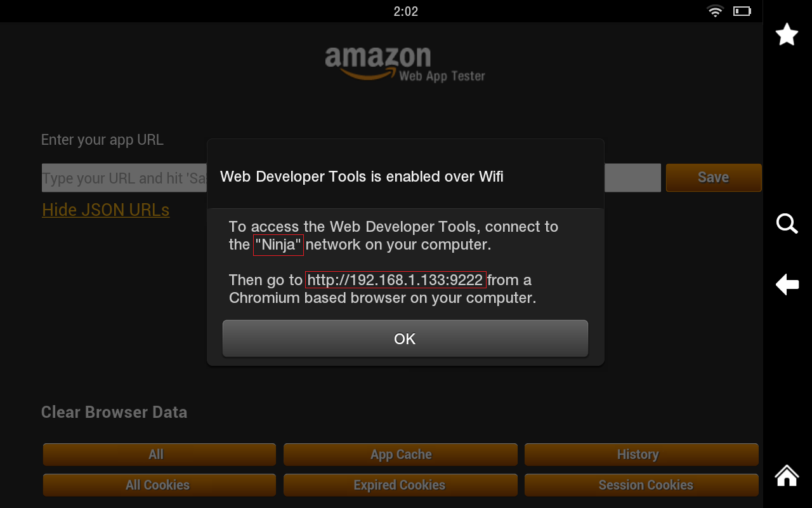Go back with the arrow icon
The width and height of the screenshot is (812, 508).
coord(787,284)
